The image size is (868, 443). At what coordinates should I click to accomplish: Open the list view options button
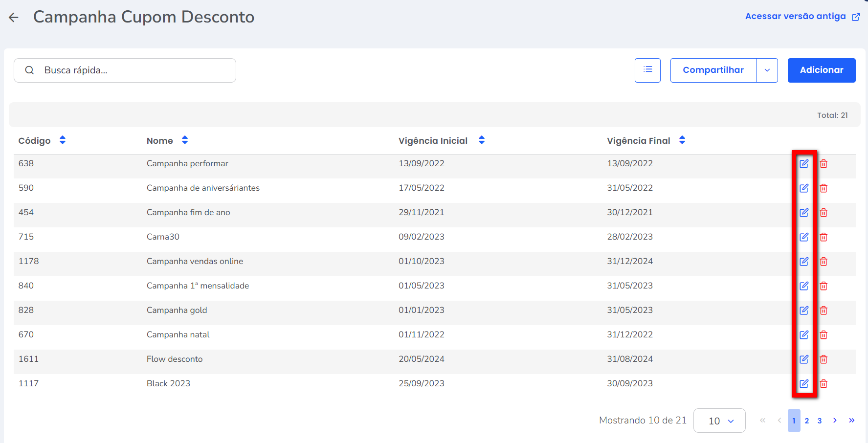tap(647, 70)
